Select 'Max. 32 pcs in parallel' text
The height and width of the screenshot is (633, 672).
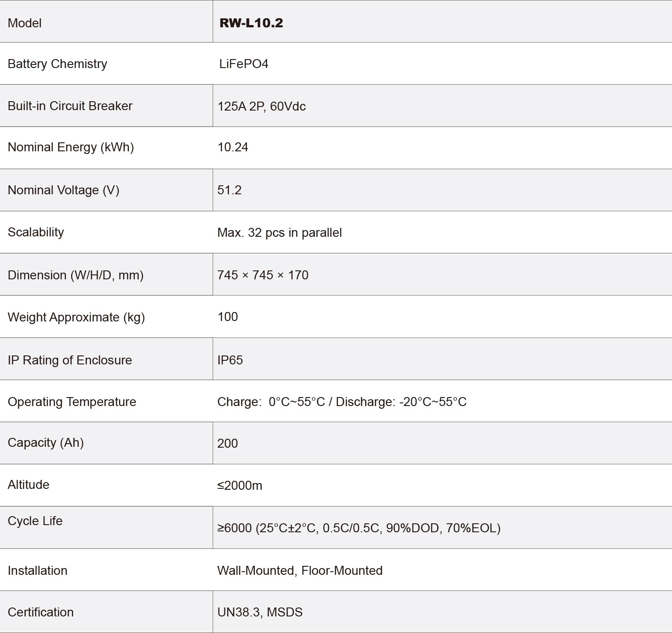pyautogui.click(x=280, y=233)
